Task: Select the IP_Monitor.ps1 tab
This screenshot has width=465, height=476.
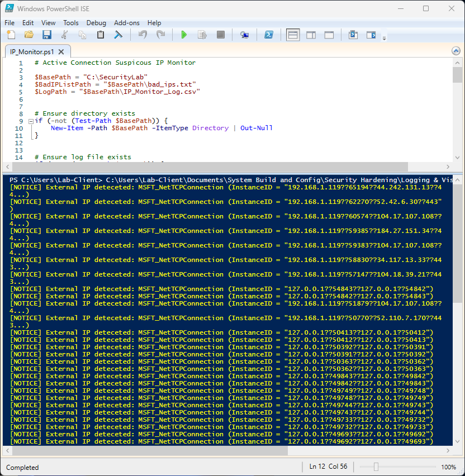Action: click(32, 51)
